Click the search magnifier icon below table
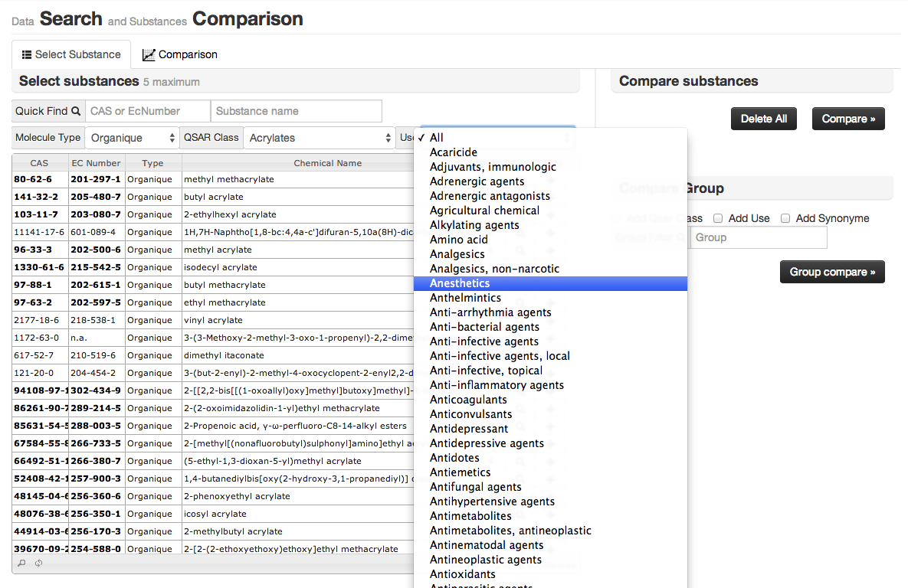908x588 pixels. point(21,563)
